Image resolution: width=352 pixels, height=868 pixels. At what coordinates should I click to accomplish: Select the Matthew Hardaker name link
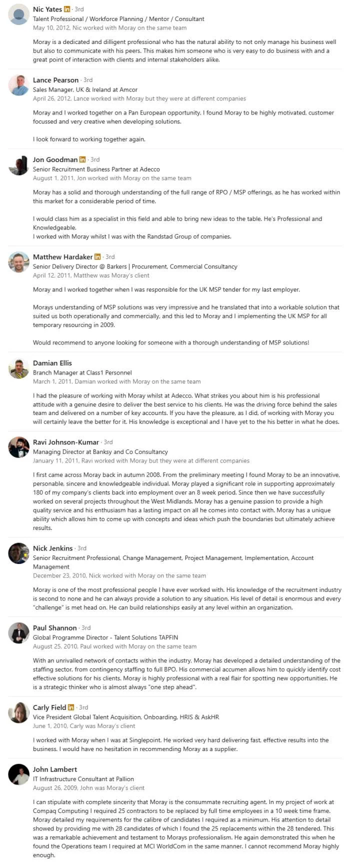[62, 256]
